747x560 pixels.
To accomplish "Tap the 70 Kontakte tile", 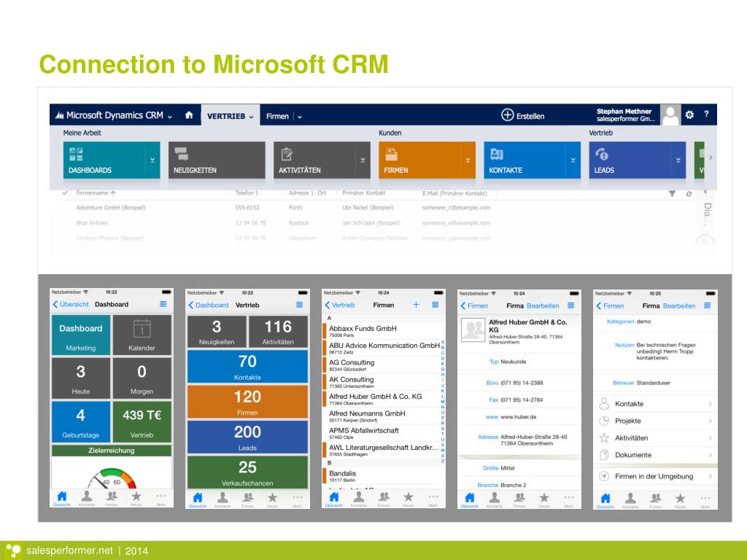I will click(248, 367).
